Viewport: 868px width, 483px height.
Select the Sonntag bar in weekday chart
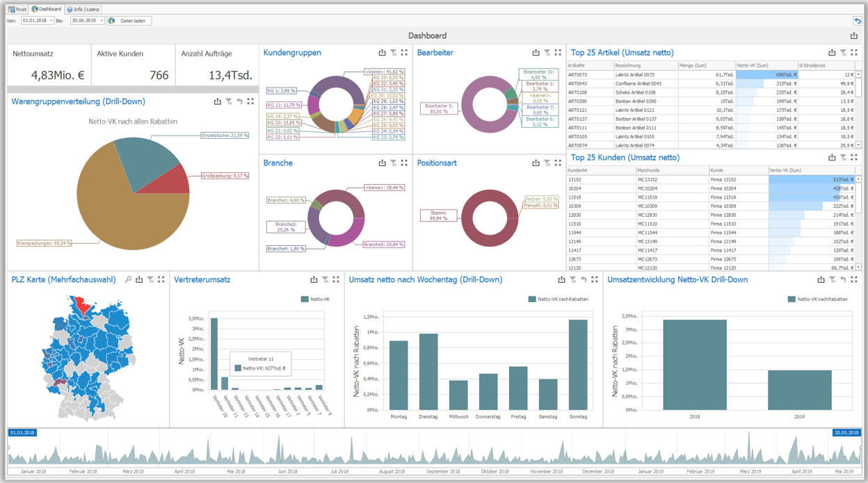click(578, 365)
